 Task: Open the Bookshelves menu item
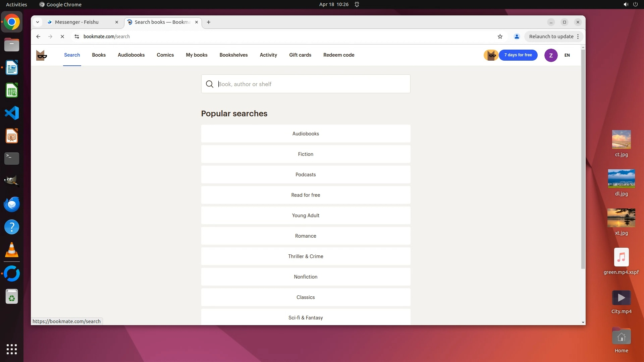pyautogui.click(x=233, y=55)
